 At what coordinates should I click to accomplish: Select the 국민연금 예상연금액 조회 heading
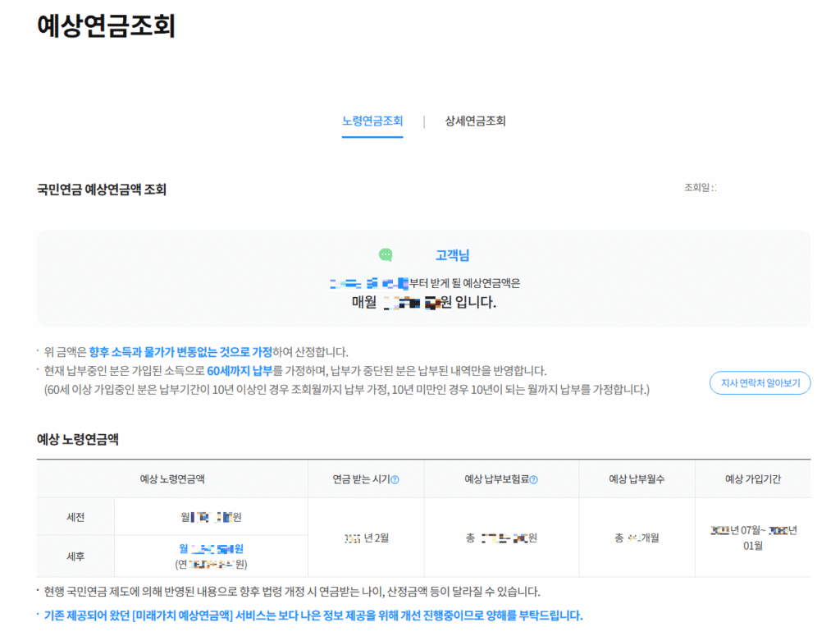102,190
